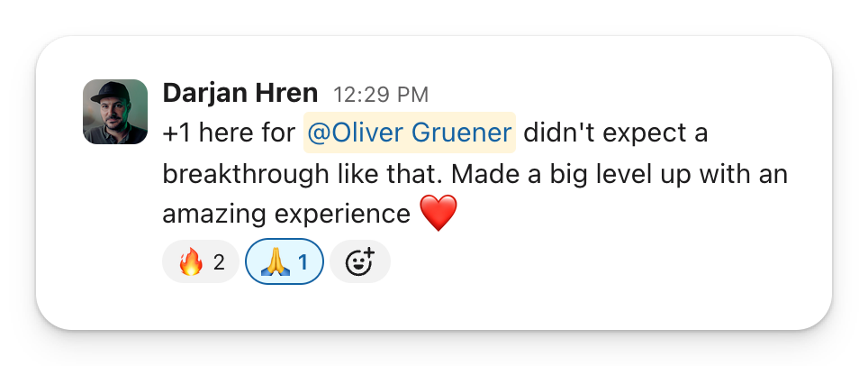
Task: Toggle the fire reaction with 2 votes
Action: pyautogui.click(x=201, y=262)
